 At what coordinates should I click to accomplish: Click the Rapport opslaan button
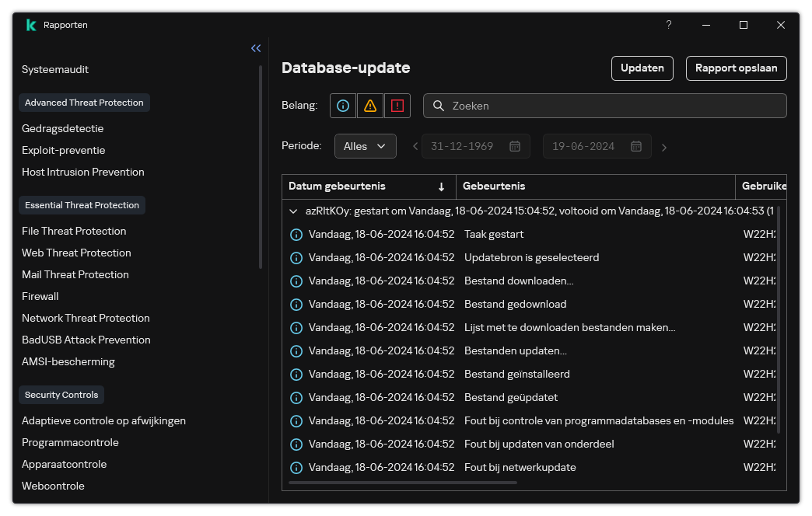736,68
